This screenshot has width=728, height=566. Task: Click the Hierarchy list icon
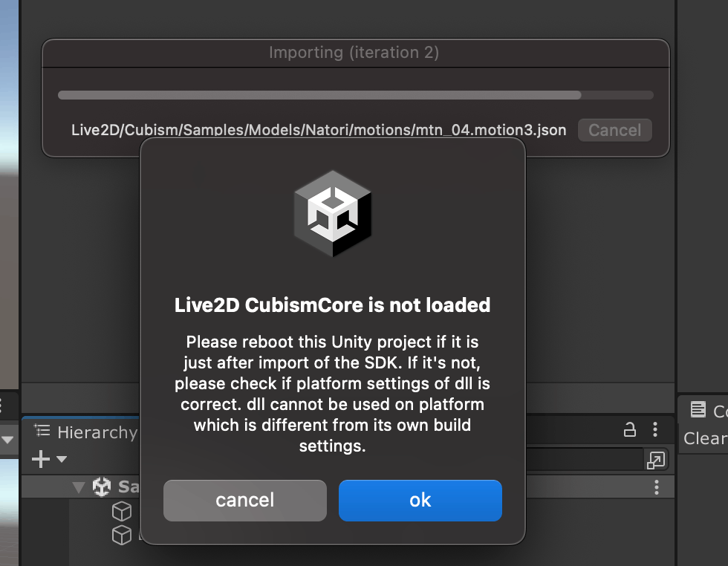[x=42, y=432]
